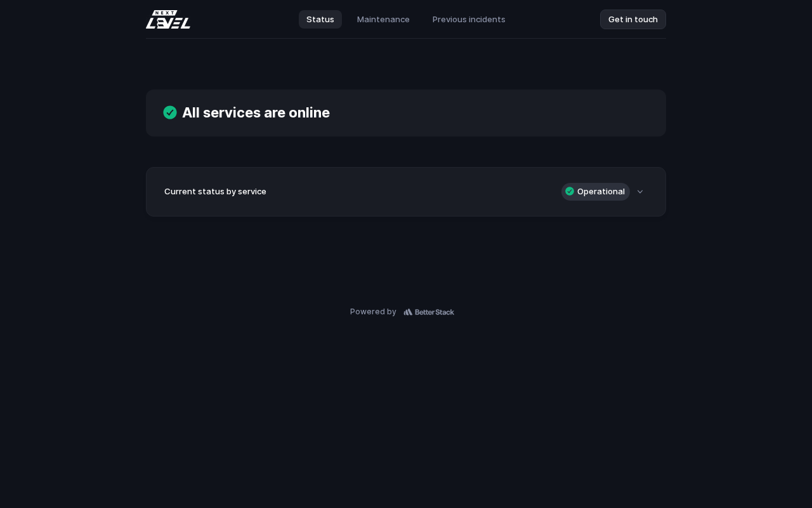Click the green checkmark beside All services online
The height and width of the screenshot is (508, 812).
coord(170,112)
